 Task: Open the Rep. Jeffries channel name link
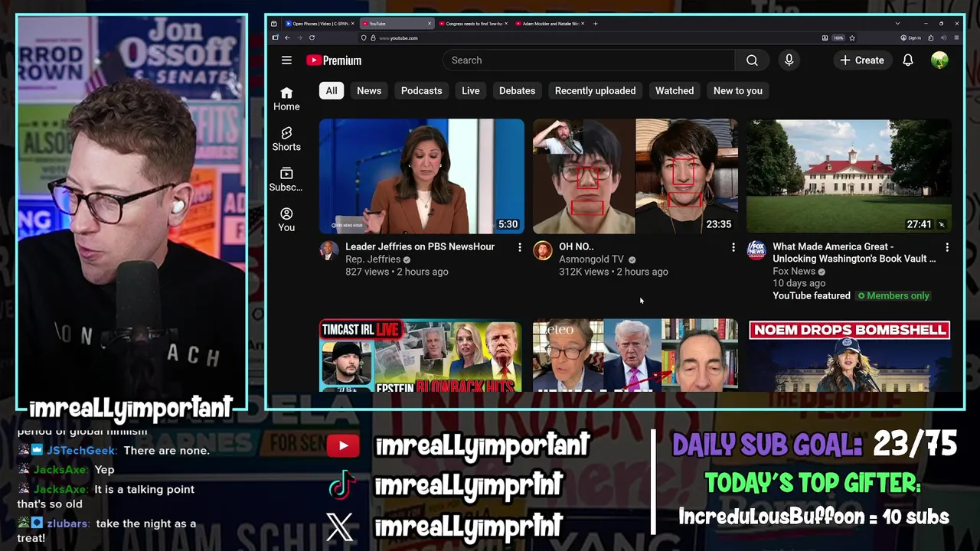pyautogui.click(x=373, y=259)
